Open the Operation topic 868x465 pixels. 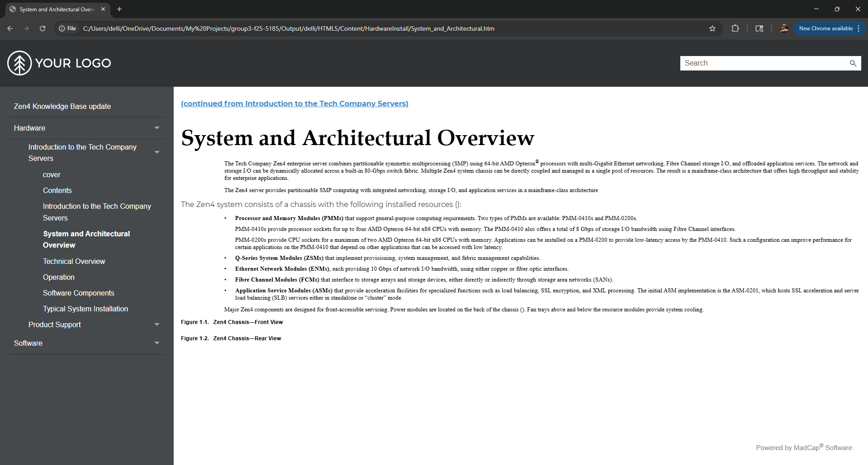click(59, 277)
